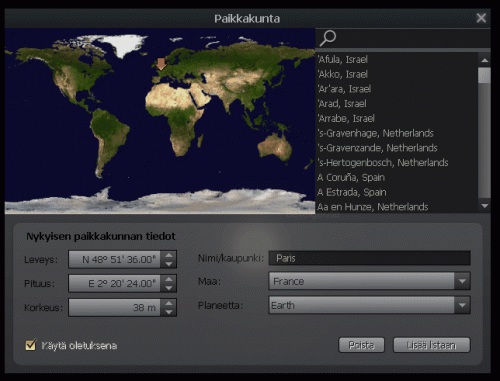500x381 pixels.
Task: Select Aa en Hunze, Netherlands in the list
Action: 397,207
